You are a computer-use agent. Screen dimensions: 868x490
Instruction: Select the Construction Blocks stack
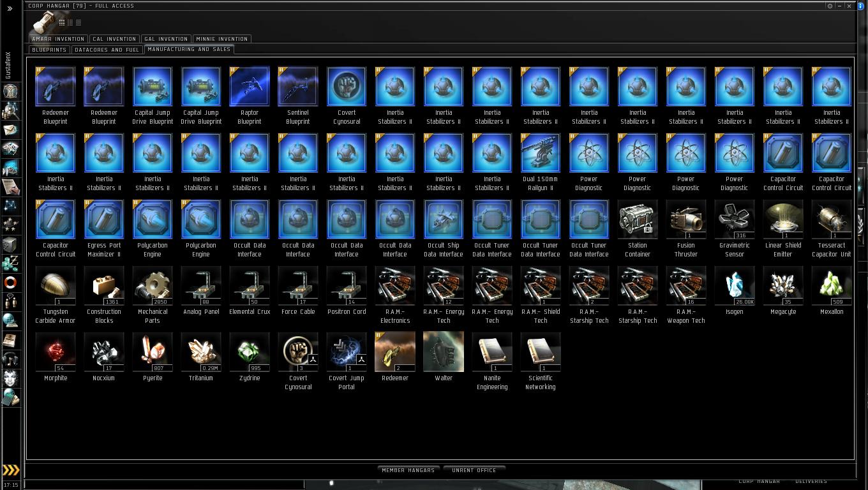[104, 295]
